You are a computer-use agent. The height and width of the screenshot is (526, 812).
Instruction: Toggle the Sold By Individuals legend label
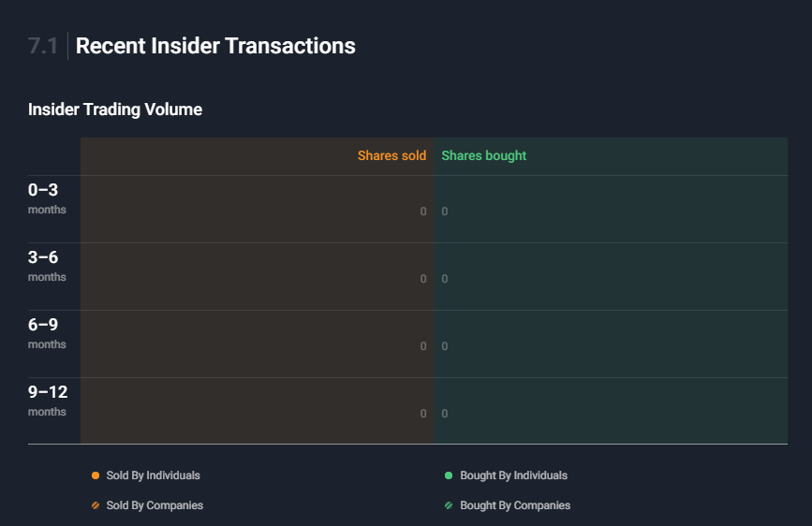point(153,475)
